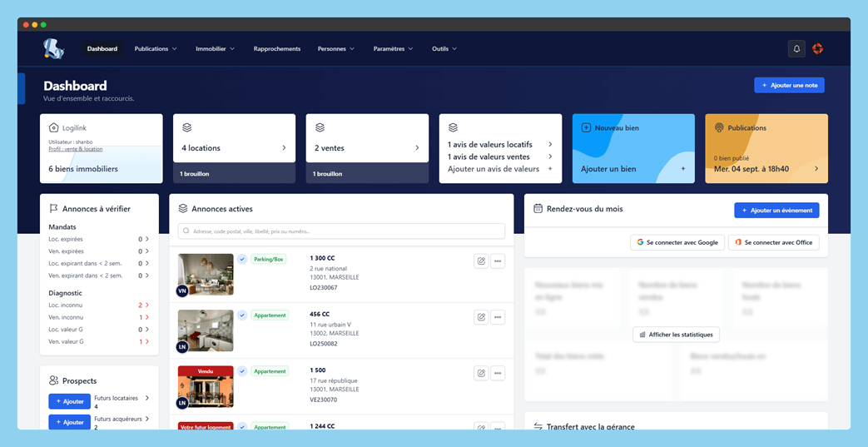Image resolution: width=868 pixels, height=447 pixels.
Task: Click the layers icon on the ventes card
Action: [x=320, y=128]
